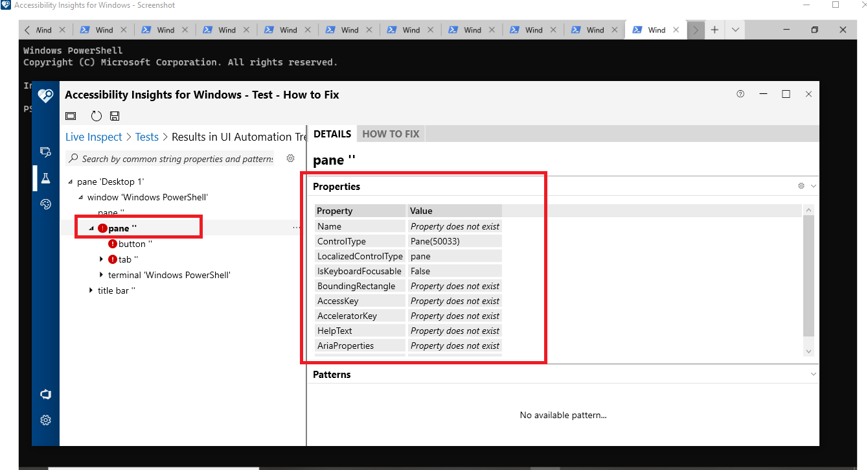Open Help with the question mark icon
This screenshot has width=868, height=470.
(x=740, y=94)
